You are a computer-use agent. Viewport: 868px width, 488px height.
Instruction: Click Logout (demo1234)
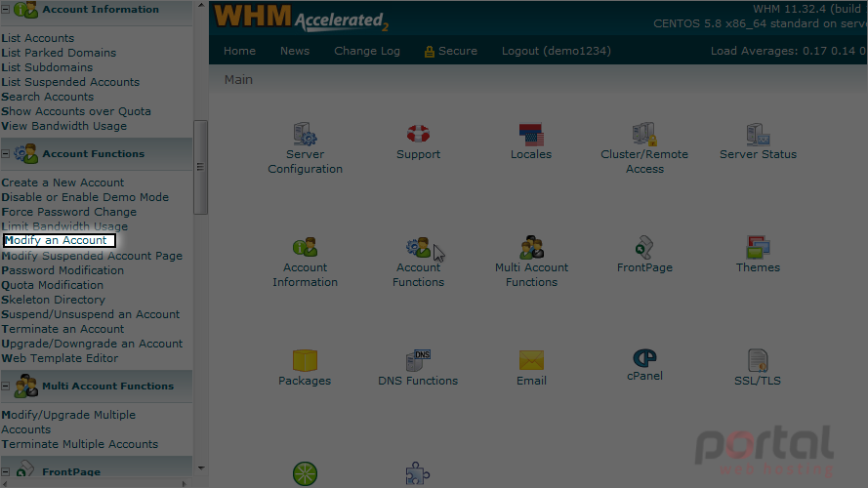pyautogui.click(x=557, y=51)
